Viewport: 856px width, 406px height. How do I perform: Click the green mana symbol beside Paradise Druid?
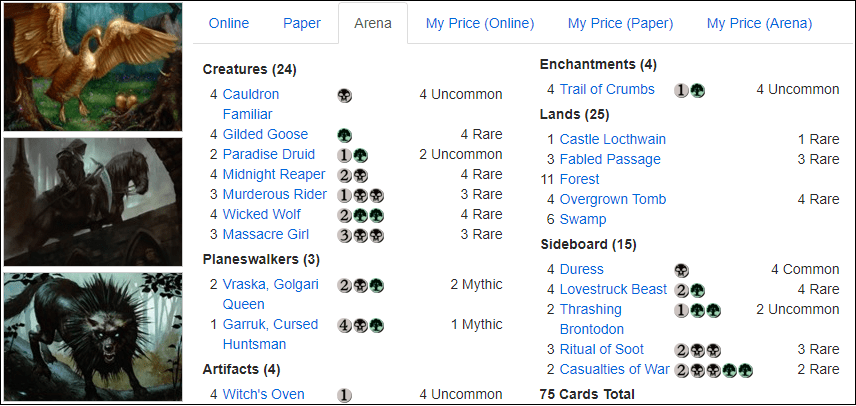(x=360, y=155)
